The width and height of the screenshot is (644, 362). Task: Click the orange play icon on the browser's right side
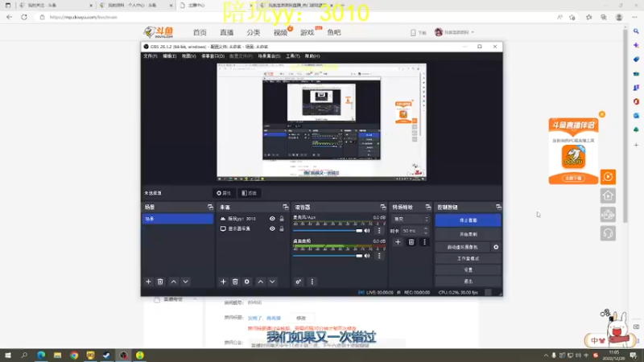tap(609, 177)
